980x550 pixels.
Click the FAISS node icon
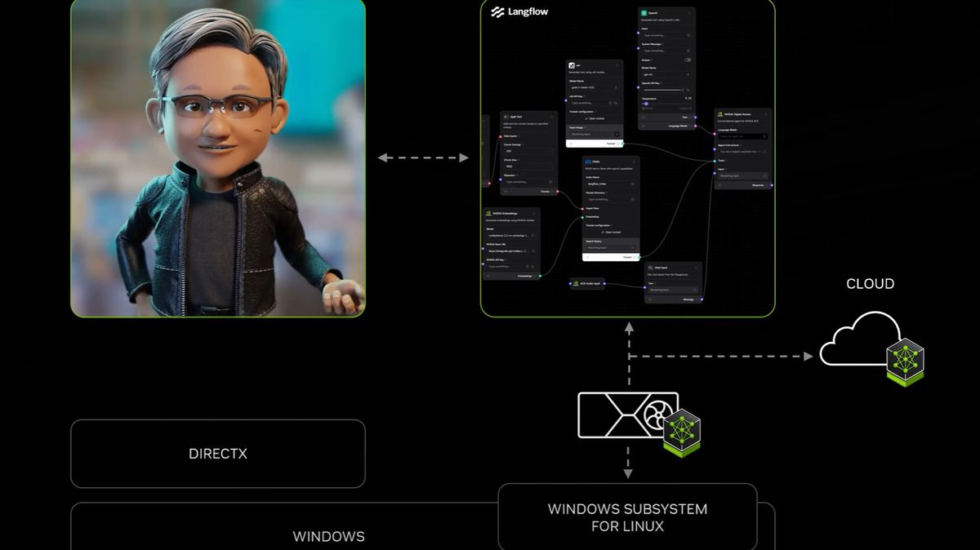point(588,162)
